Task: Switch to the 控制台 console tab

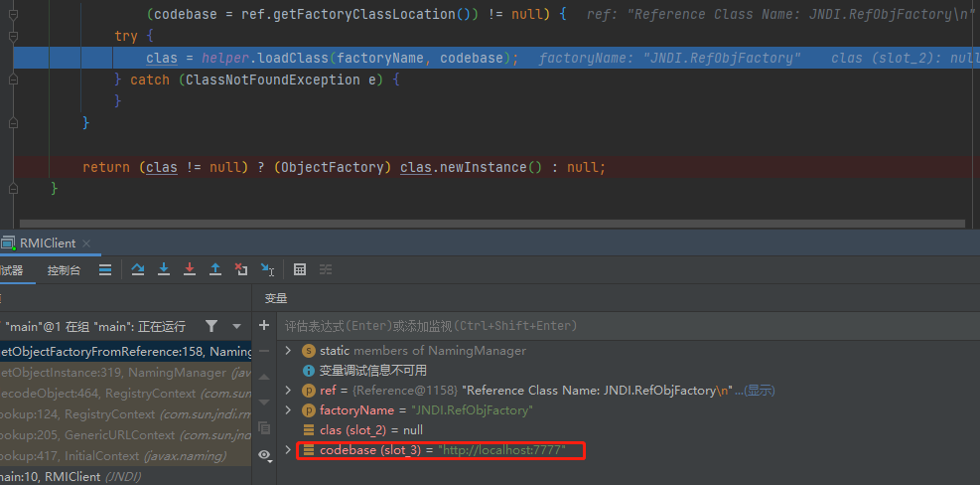Action: 64,270
